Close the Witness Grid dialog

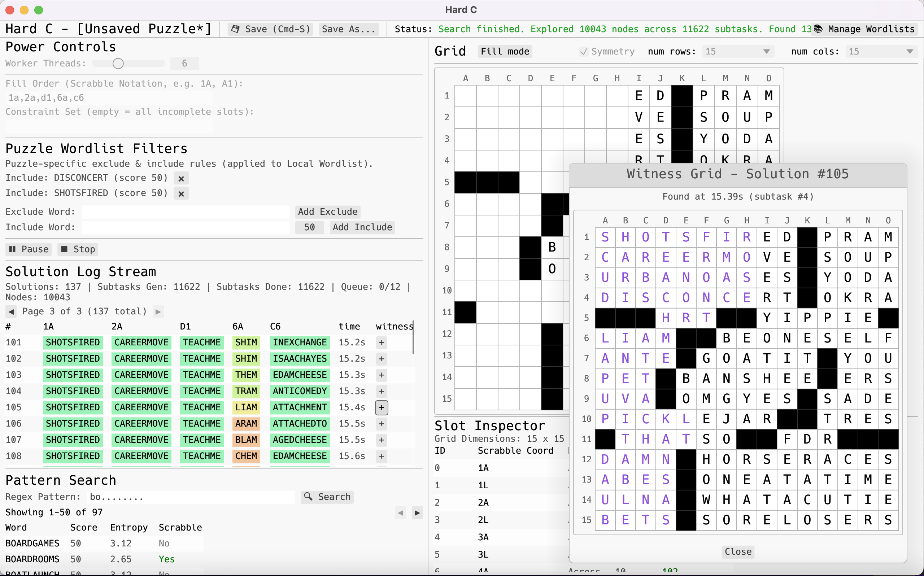tap(738, 552)
